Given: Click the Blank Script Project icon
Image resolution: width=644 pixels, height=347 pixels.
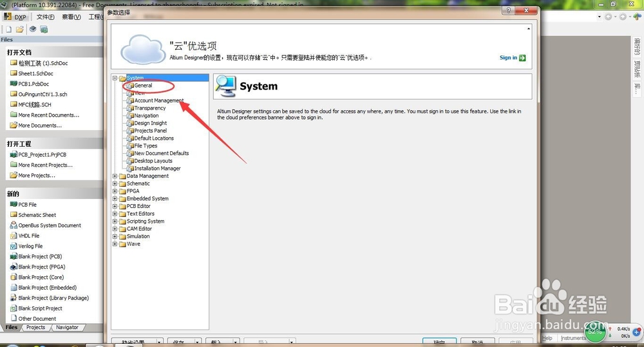Looking at the screenshot, I should [x=14, y=308].
